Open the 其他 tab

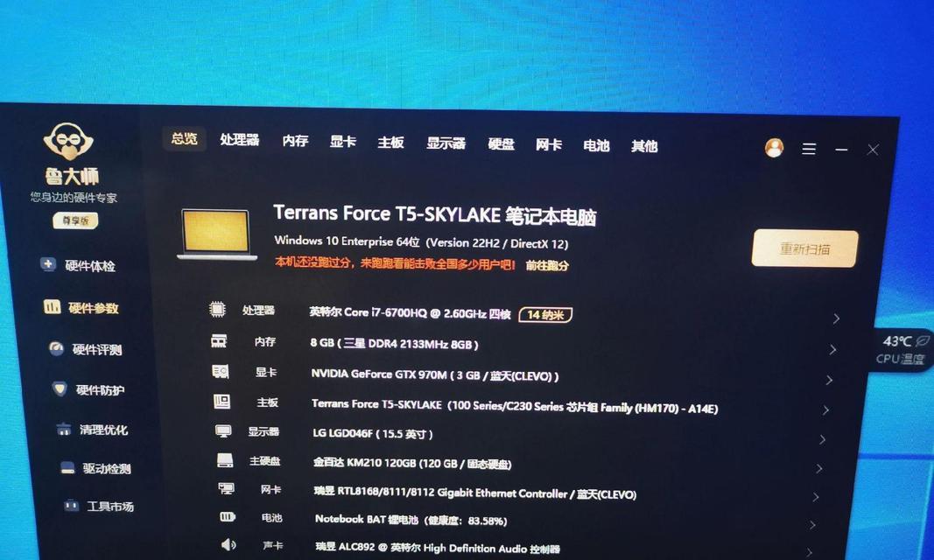[x=644, y=146]
